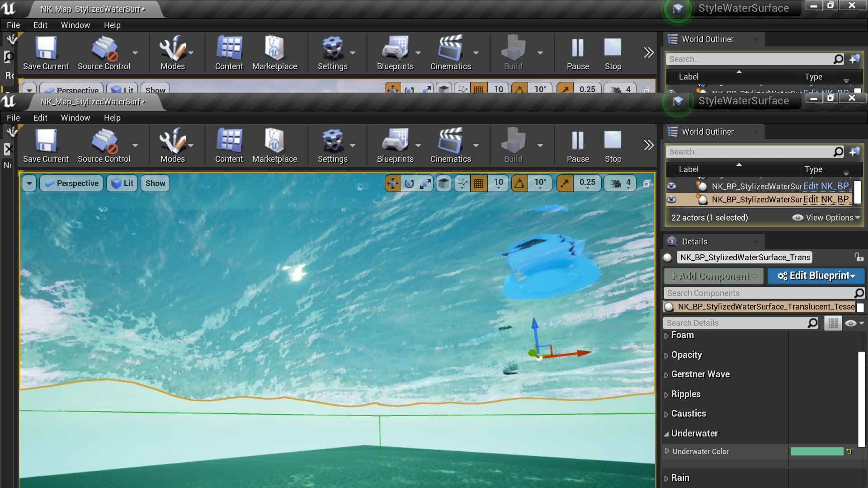Image resolution: width=868 pixels, height=488 pixels.
Task: Open Blueprints in the back window toolbar
Action: (395, 53)
